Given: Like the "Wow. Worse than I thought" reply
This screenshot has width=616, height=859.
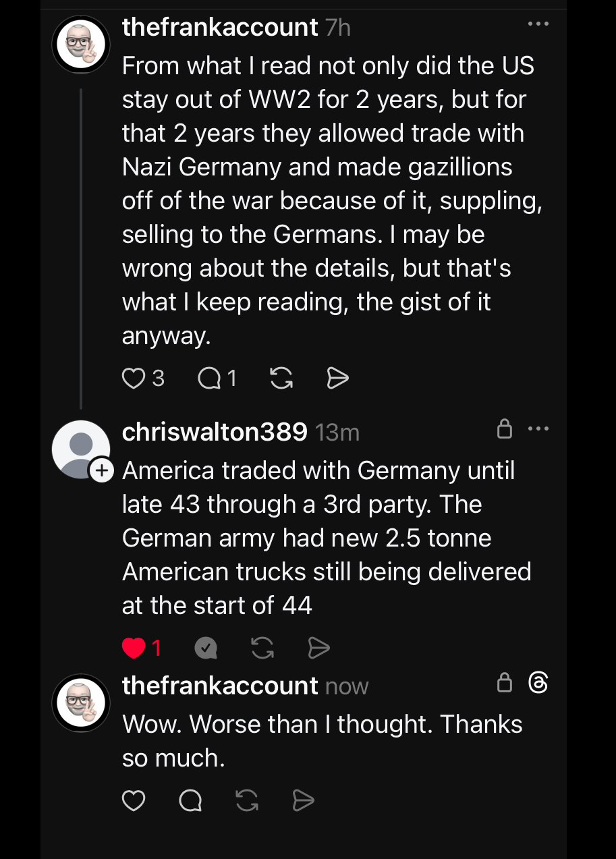Looking at the screenshot, I should point(134,801).
